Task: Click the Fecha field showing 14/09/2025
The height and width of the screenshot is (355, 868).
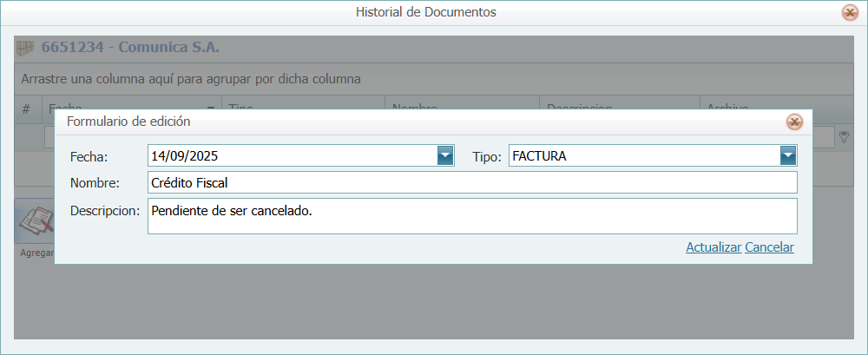Action: (x=291, y=156)
